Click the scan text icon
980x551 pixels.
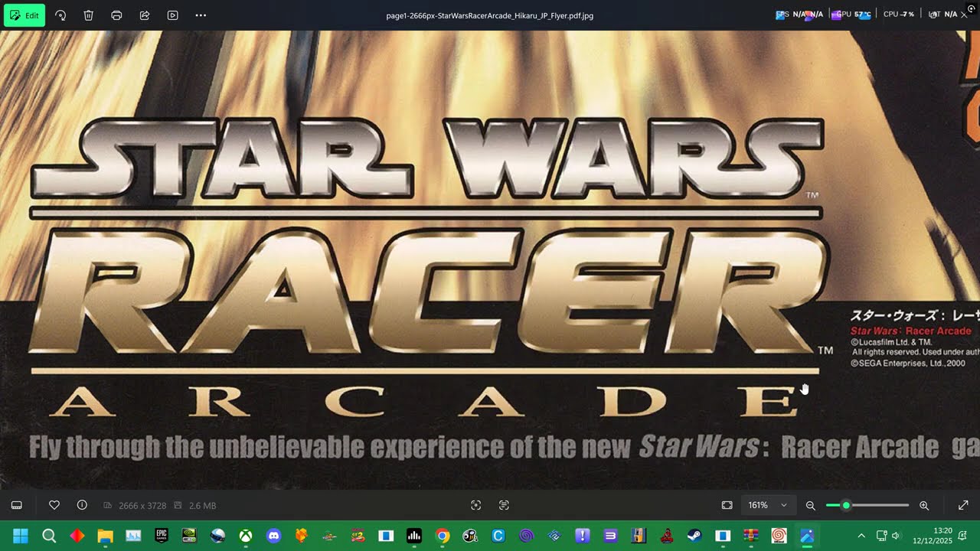point(504,505)
